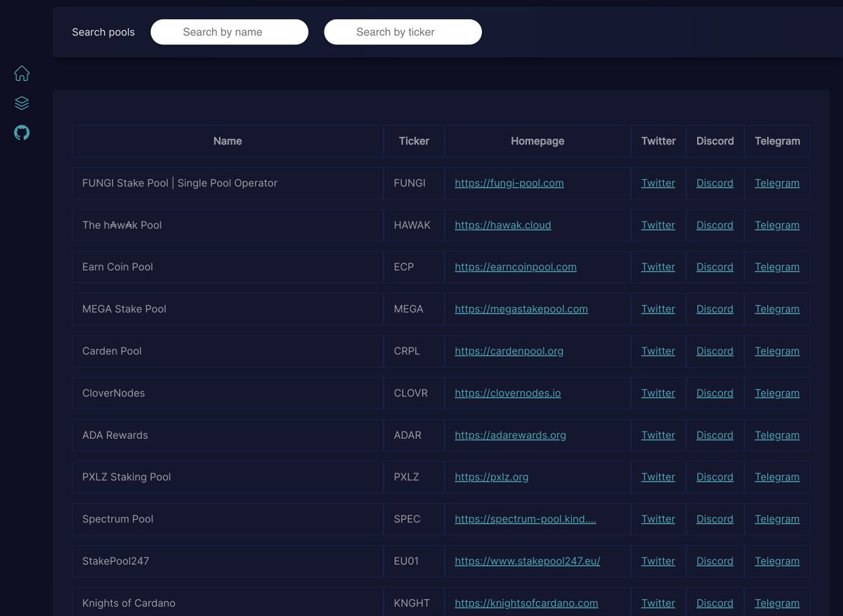This screenshot has width=843, height=616.
Task: Open Twitter link for Earn Coin Pool
Action: point(658,267)
